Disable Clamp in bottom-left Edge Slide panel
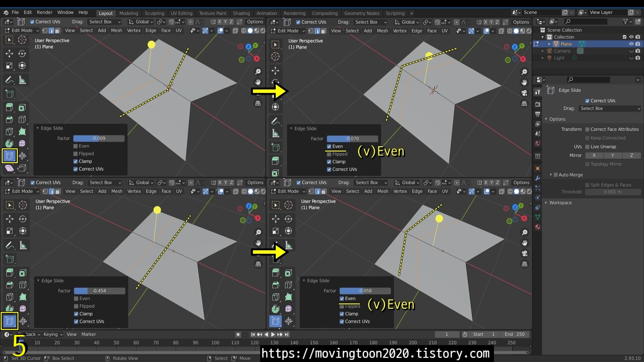Screen dimensions: 644x362 click(76, 314)
